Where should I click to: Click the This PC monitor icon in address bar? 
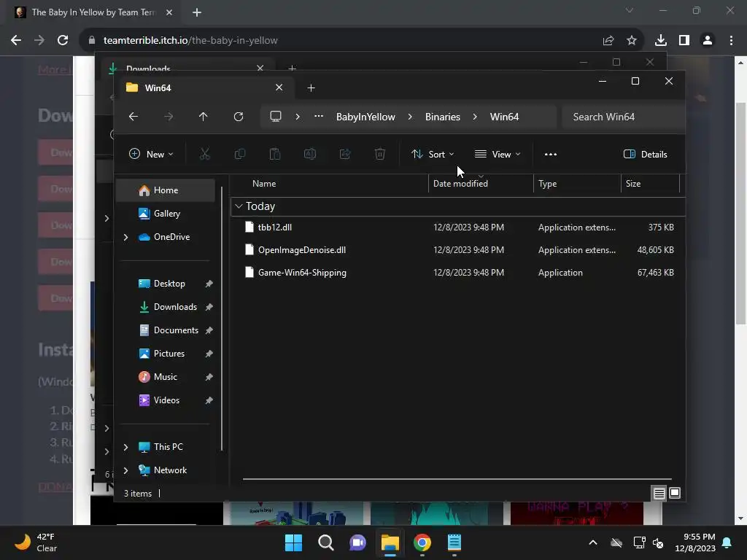pos(275,117)
